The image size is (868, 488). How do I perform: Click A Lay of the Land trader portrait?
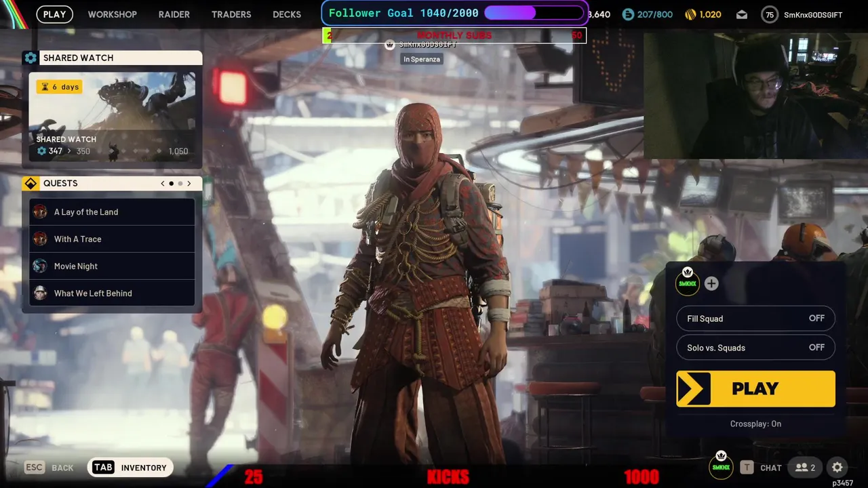tap(40, 211)
